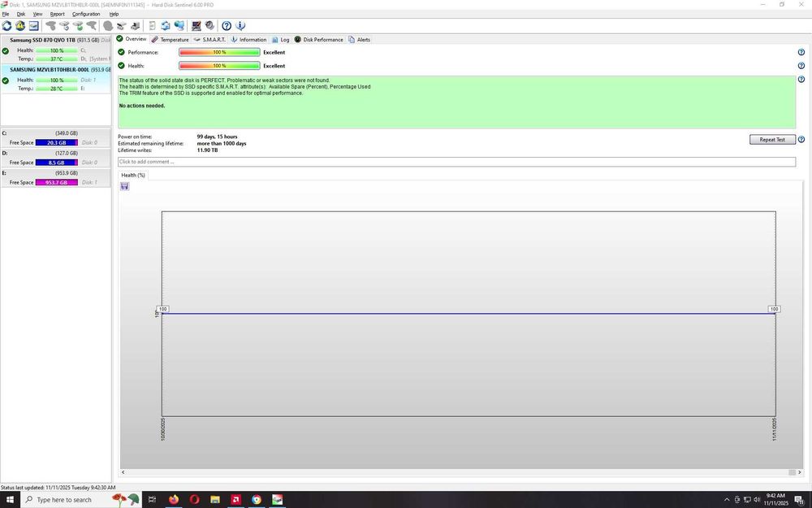This screenshot has width=812, height=508.
Task: Open Chrome from the taskbar
Action: [x=257, y=500]
